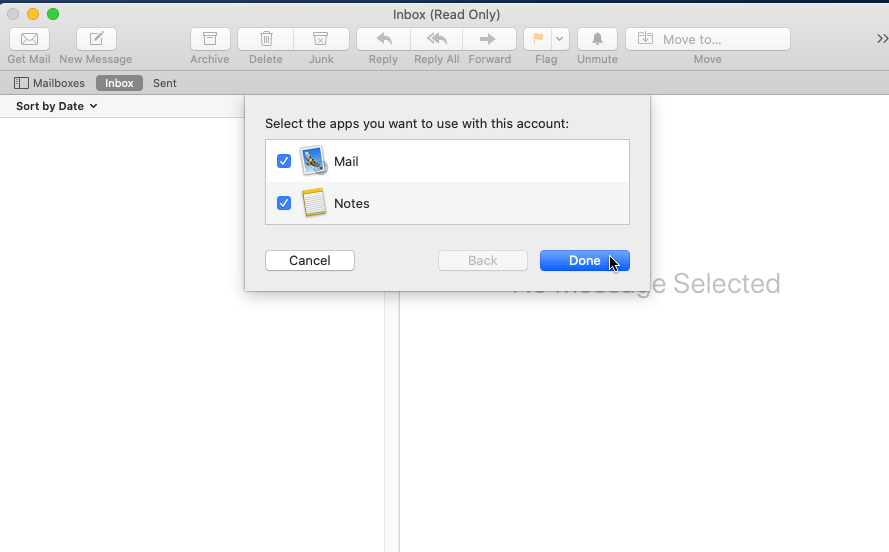The image size is (889, 552).
Task: Click the Flag icon button
Action: [x=538, y=39]
